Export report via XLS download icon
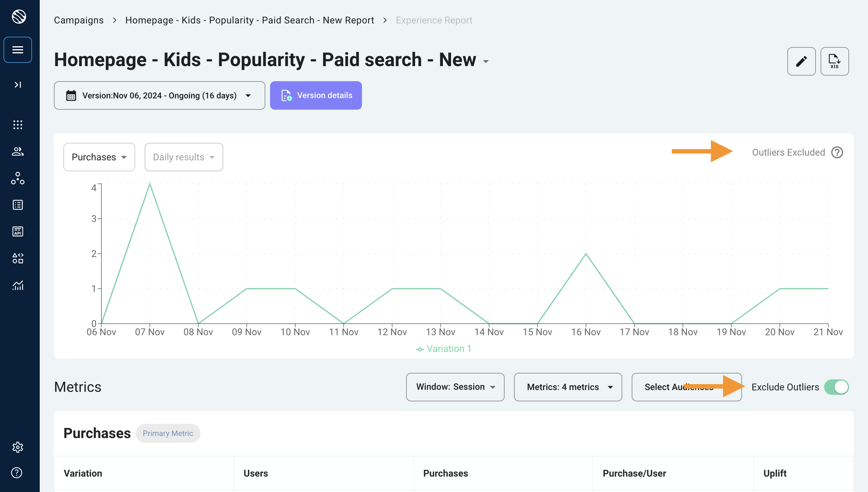 pyautogui.click(x=834, y=61)
